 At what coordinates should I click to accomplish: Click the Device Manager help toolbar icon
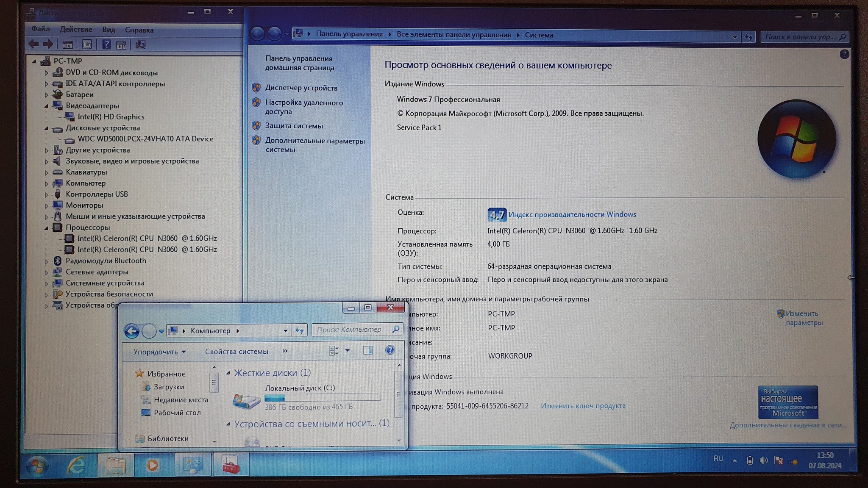(x=106, y=44)
